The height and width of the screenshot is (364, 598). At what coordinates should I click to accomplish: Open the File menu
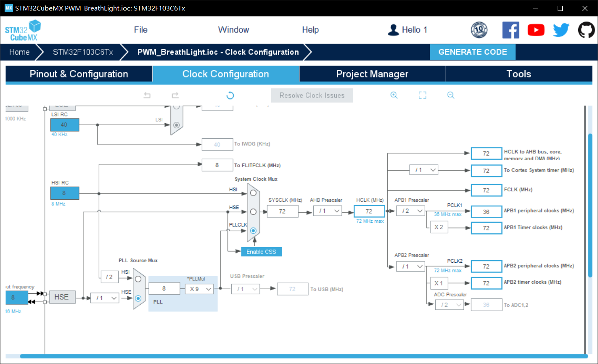(x=141, y=30)
